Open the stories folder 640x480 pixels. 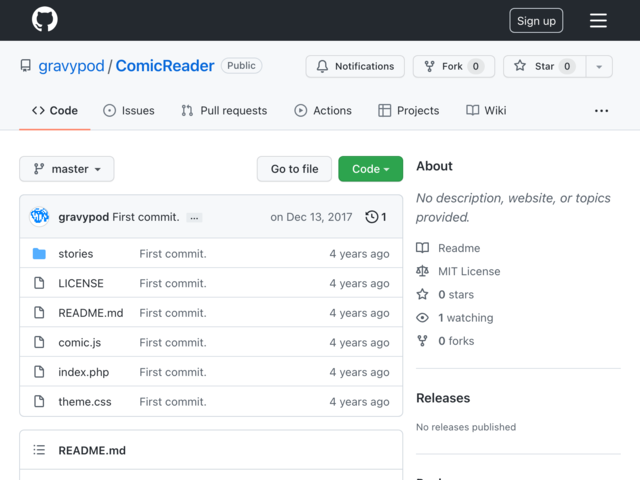(76, 254)
